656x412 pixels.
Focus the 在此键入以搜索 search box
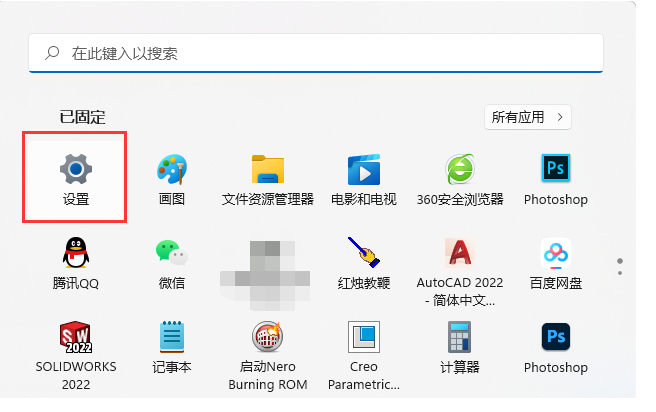pyautogui.click(x=316, y=53)
